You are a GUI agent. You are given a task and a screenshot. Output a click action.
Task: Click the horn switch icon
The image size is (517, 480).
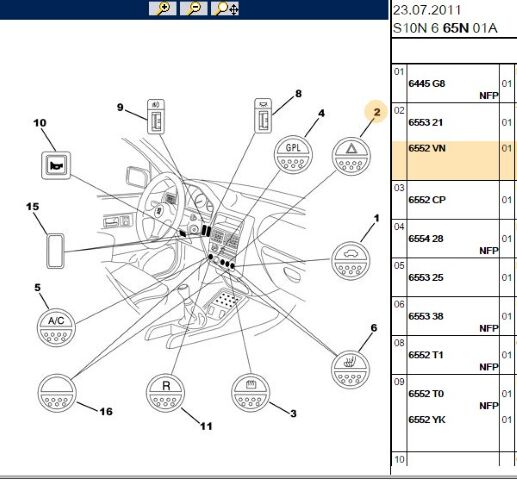[56, 165]
